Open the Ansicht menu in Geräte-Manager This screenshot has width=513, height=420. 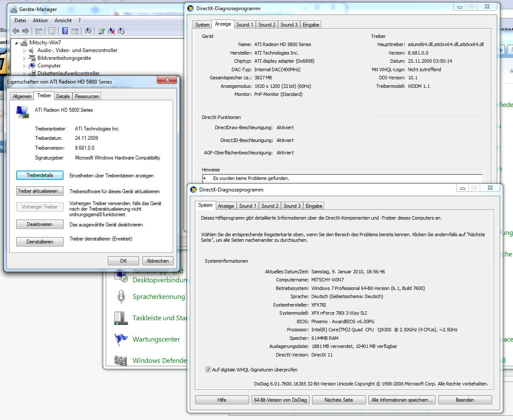point(63,20)
